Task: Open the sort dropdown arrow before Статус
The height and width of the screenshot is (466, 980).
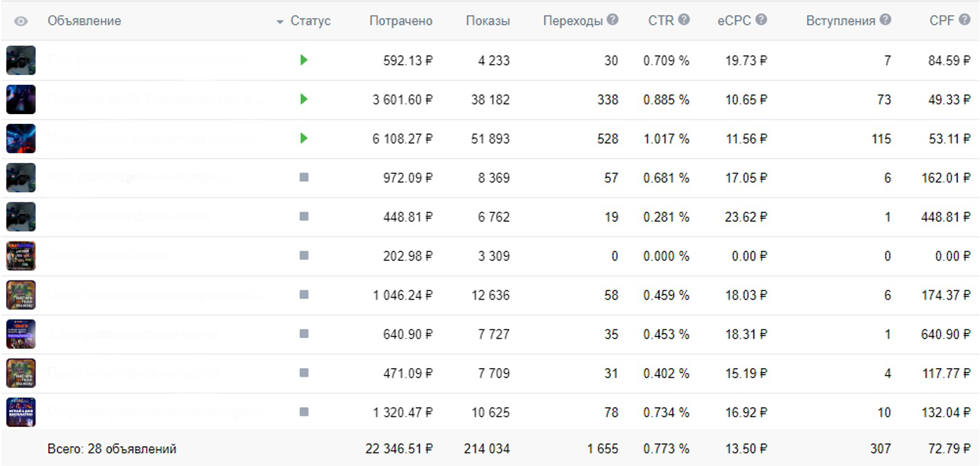Action: (x=280, y=22)
